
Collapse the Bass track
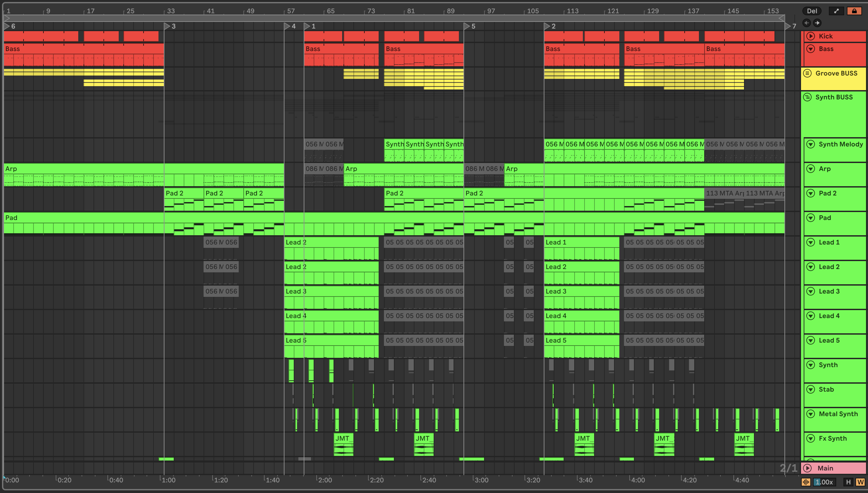pos(810,49)
